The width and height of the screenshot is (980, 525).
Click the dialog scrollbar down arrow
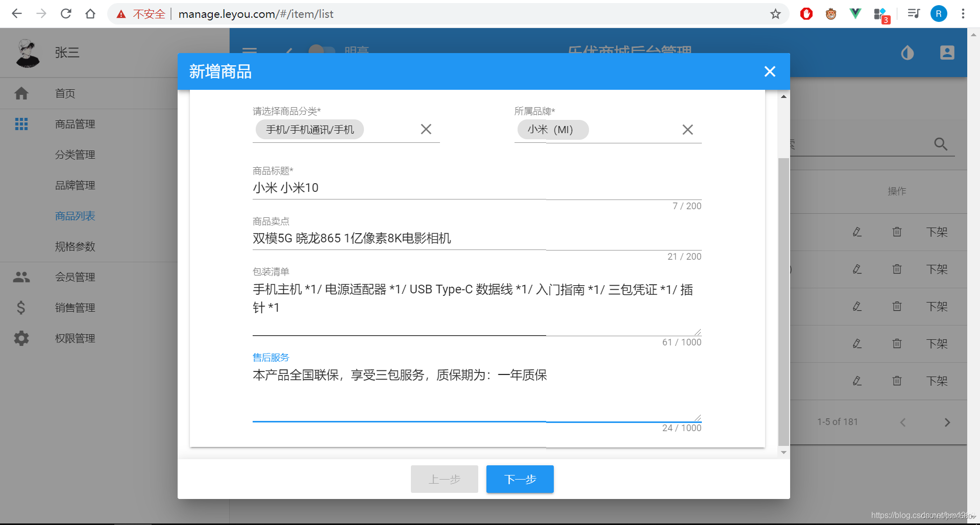tap(783, 453)
